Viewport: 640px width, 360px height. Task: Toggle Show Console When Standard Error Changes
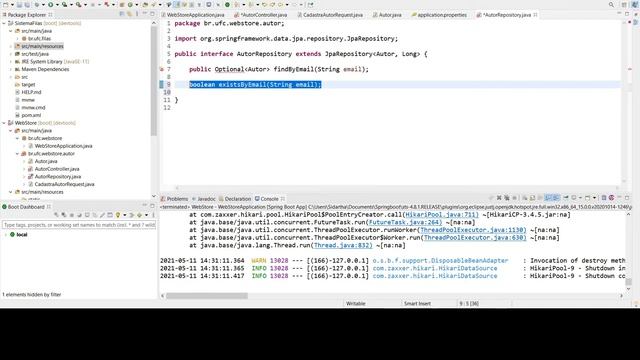tap(556, 198)
